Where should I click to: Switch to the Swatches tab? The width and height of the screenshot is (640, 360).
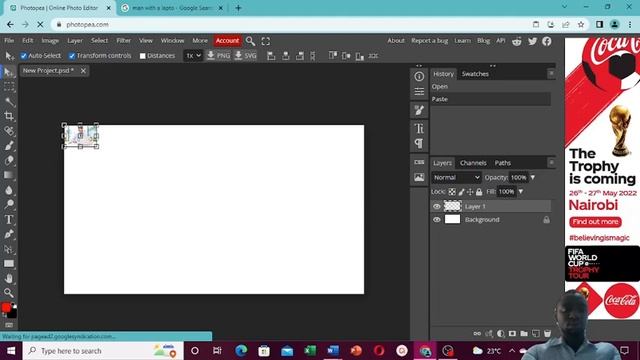point(475,74)
